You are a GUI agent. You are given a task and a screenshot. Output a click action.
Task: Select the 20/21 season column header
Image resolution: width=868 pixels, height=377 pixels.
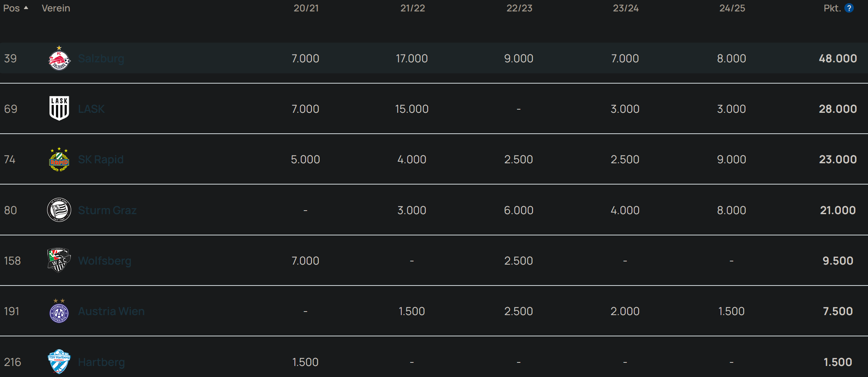coord(306,8)
